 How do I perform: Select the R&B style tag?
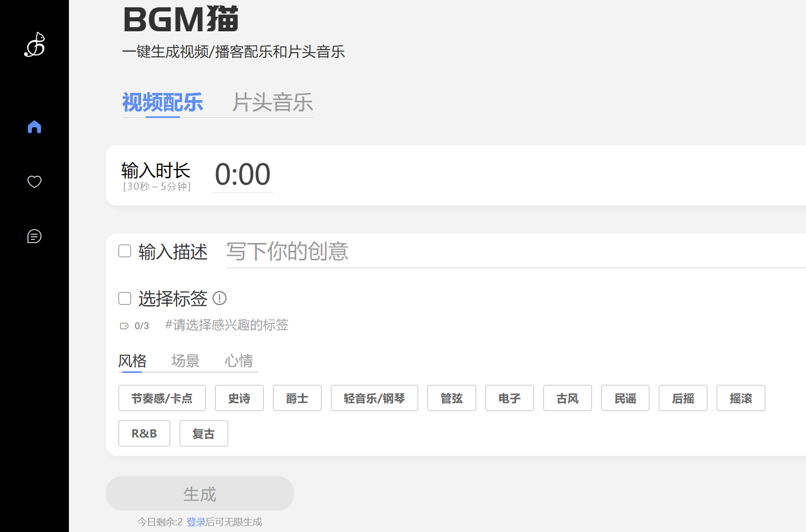click(x=144, y=433)
